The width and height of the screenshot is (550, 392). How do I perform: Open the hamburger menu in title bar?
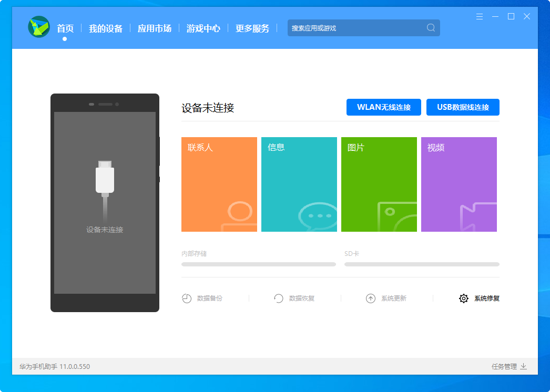pos(479,16)
